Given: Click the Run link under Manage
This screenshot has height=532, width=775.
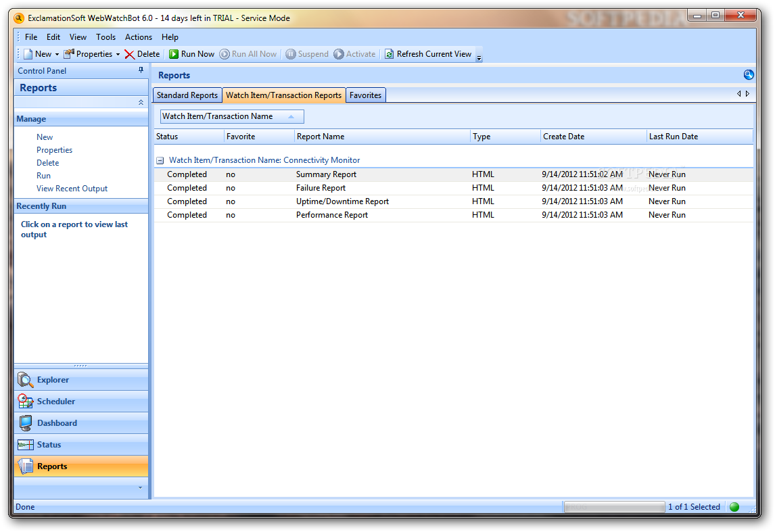Looking at the screenshot, I should pyautogui.click(x=43, y=176).
